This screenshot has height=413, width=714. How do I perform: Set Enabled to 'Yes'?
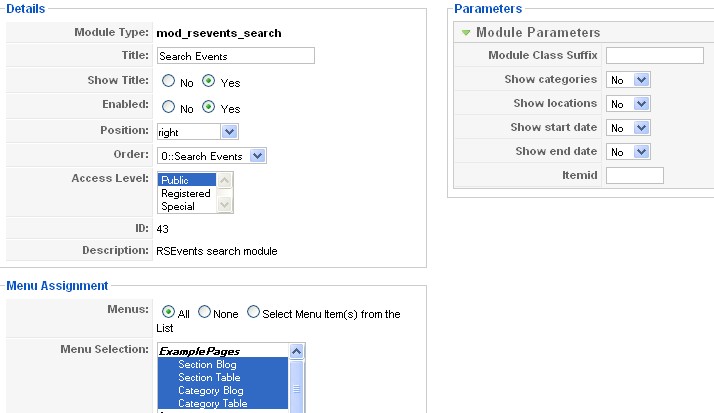point(208,107)
